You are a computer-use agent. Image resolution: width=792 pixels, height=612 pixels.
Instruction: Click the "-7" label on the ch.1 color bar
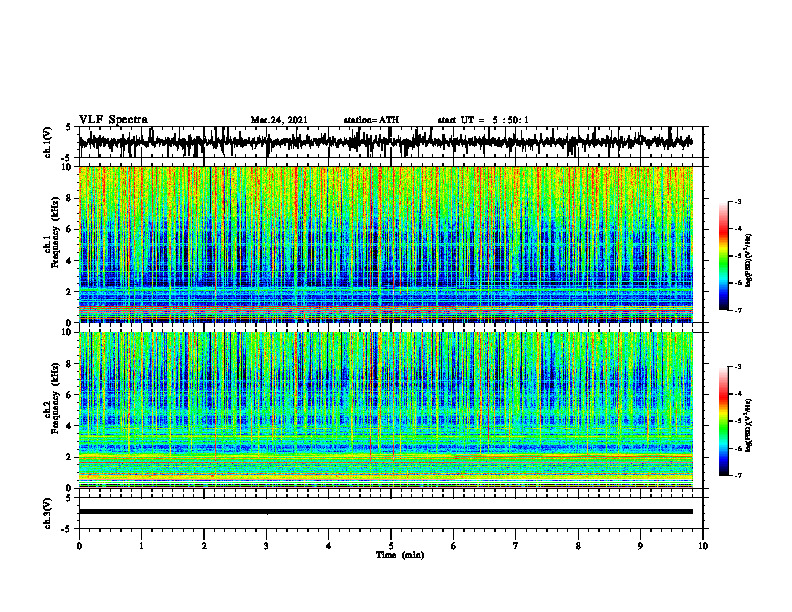(x=738, y=310)
